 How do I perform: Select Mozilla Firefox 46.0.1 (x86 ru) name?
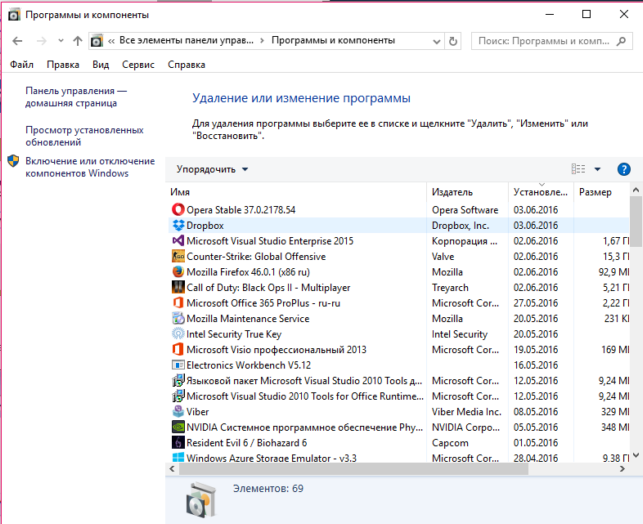coord(248,272)
